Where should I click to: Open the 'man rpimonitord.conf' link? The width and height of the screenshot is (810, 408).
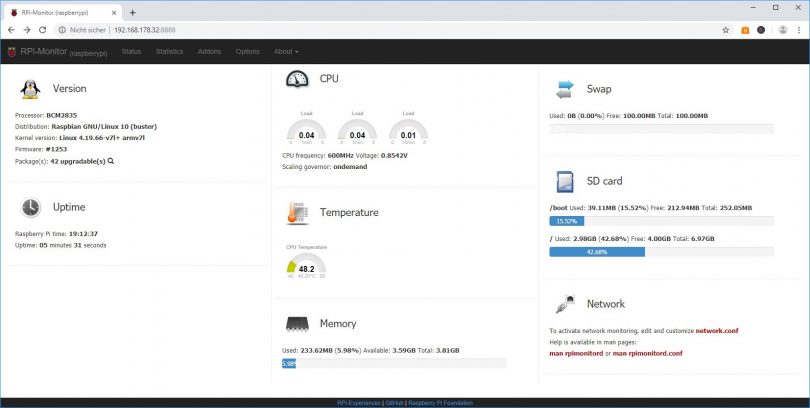647,353
